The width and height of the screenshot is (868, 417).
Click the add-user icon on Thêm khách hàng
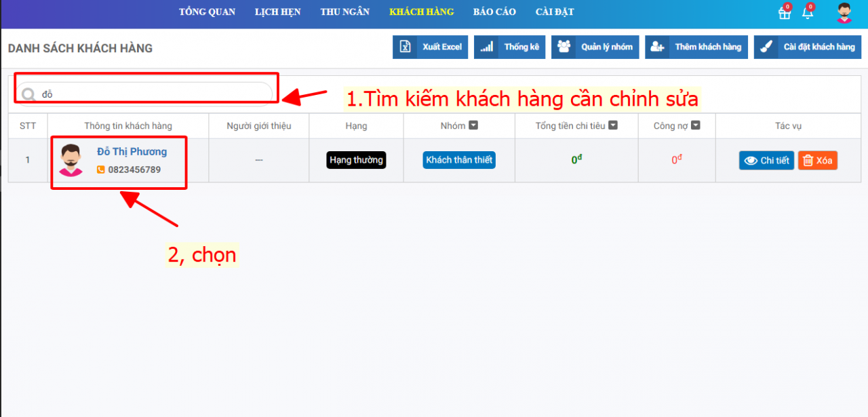[657, 47]
